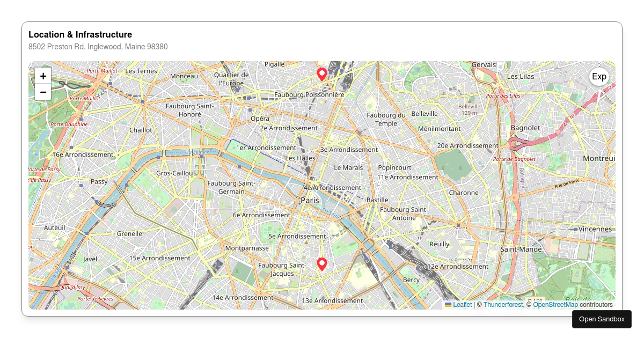This screenshot has height=338, width=644.
Task: Click the 'Grenelle' map label
Action: pos(129,233)
